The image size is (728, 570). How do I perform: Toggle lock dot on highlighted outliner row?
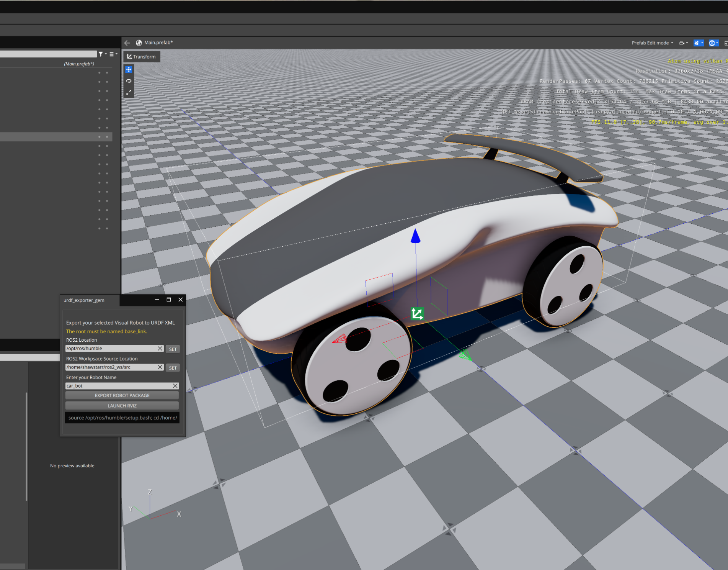pos(107,137)
